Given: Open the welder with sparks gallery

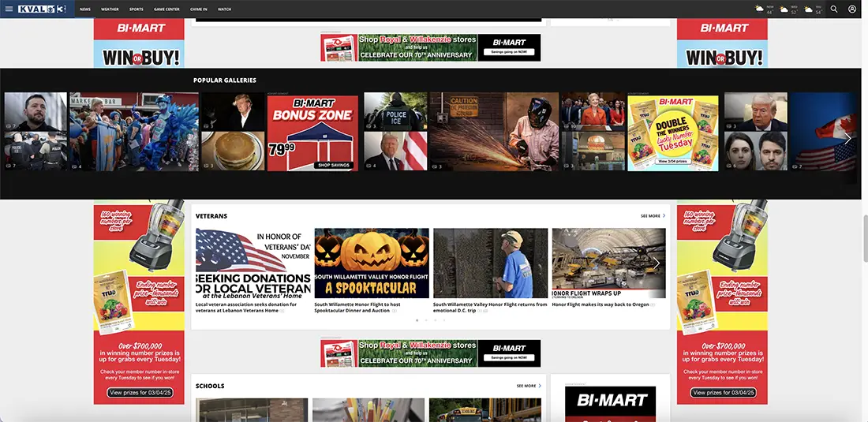Looking at the screenshot, I should [x=494, y=132].
